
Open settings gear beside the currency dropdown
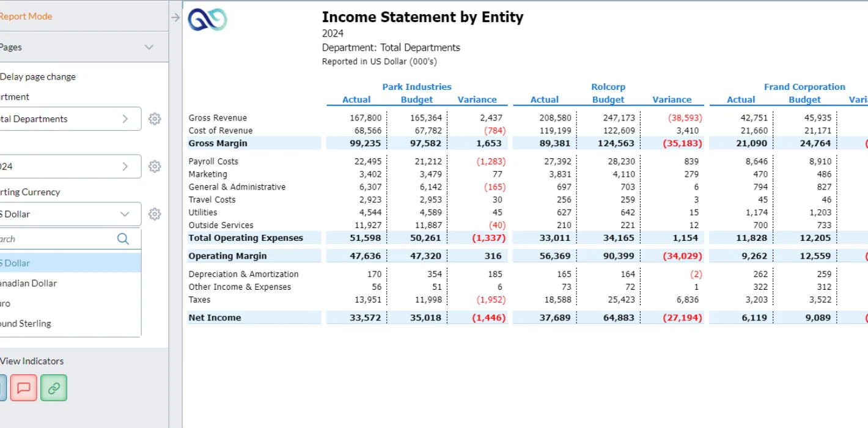click(155, 214)
